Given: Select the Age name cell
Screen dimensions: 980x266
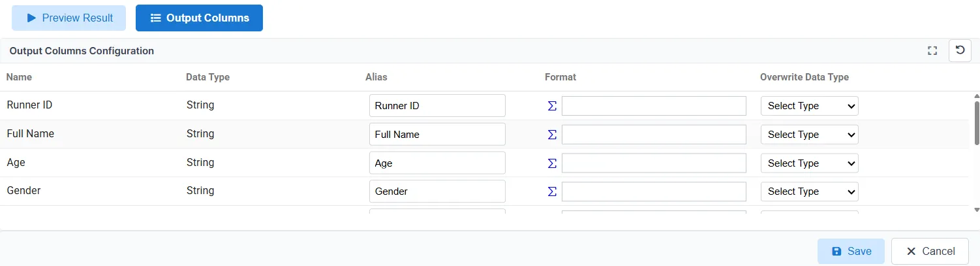Looking at the screenshot, I should point(16,162).
